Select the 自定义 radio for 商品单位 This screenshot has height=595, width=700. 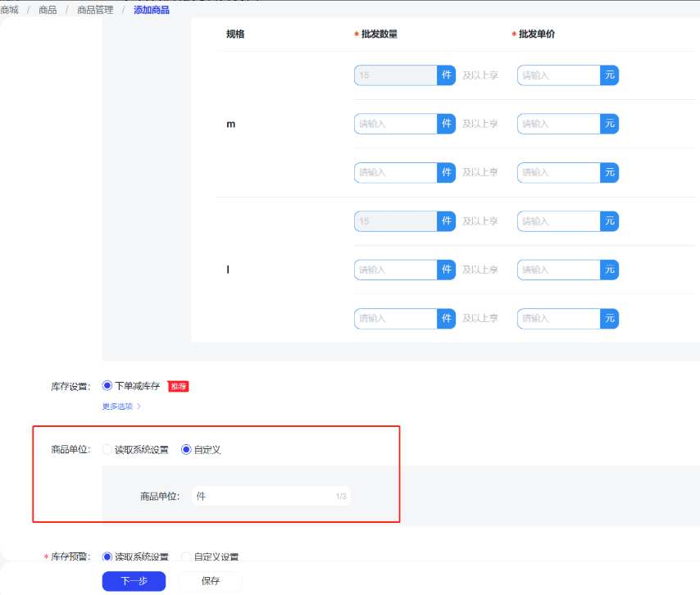click(x=186, y=449)
